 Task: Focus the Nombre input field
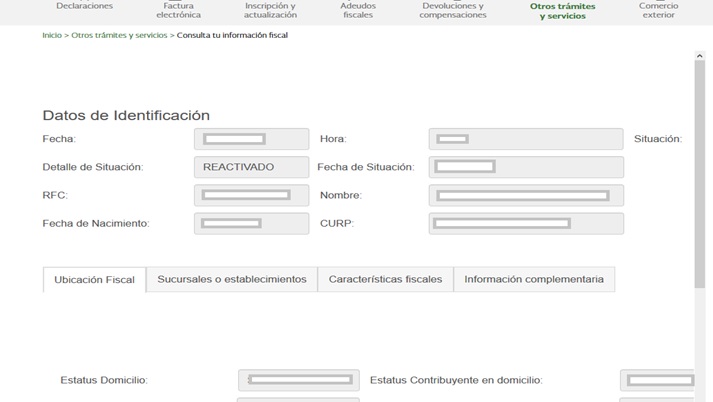[x=525, y=195]
